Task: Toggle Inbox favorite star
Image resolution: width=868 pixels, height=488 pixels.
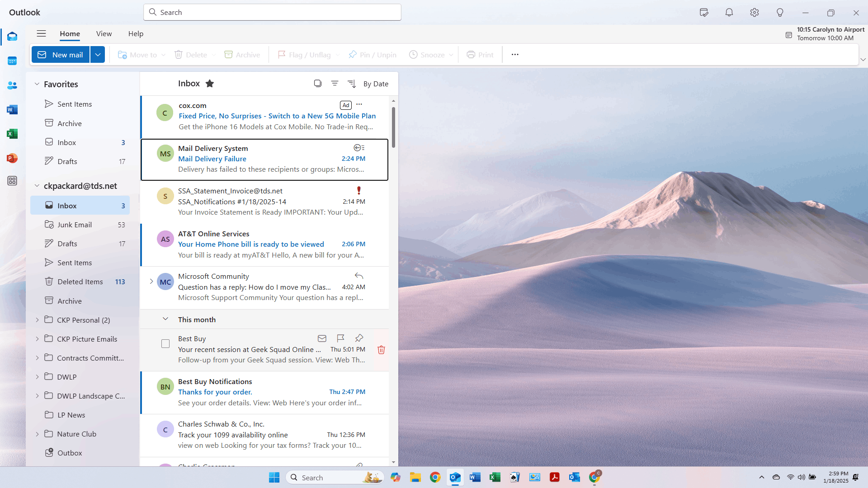Action: click(210, 84)
